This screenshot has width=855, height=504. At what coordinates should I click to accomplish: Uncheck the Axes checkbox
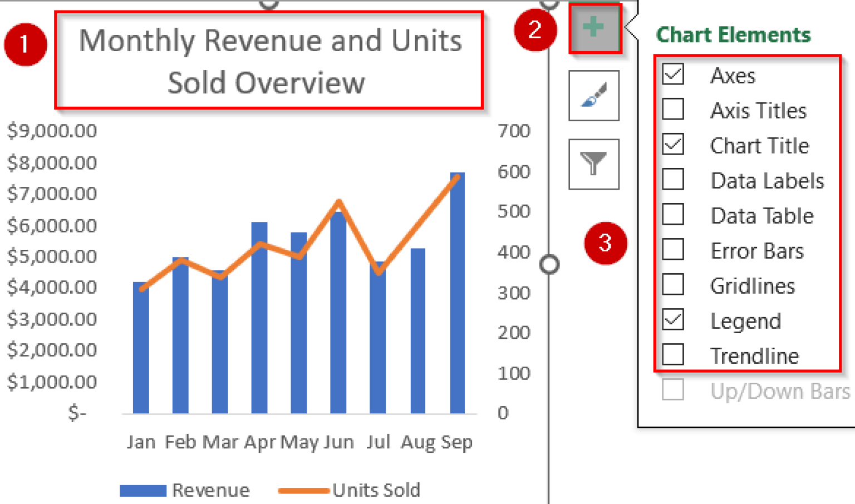click(674, 75)
